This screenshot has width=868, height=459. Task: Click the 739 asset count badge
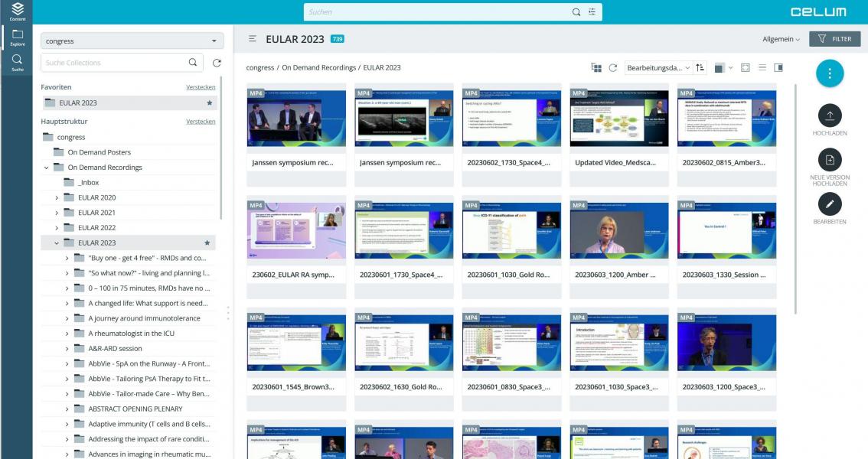coord(337,39)
